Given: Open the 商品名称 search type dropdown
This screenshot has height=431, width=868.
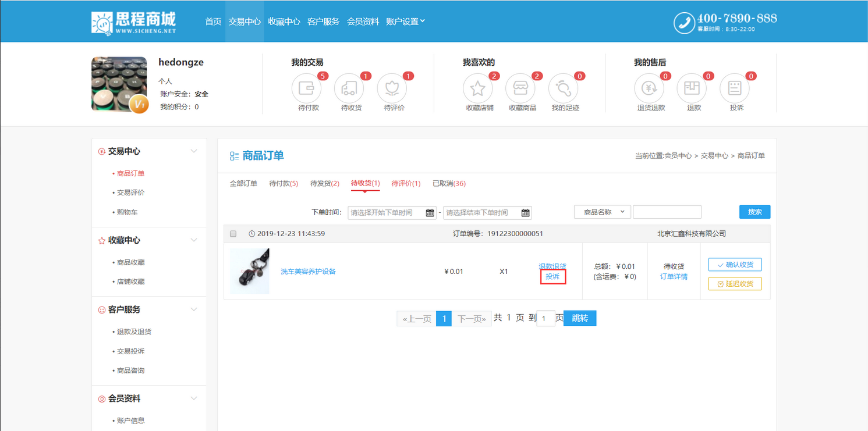Looking at the screenshot, I should 603,212.
